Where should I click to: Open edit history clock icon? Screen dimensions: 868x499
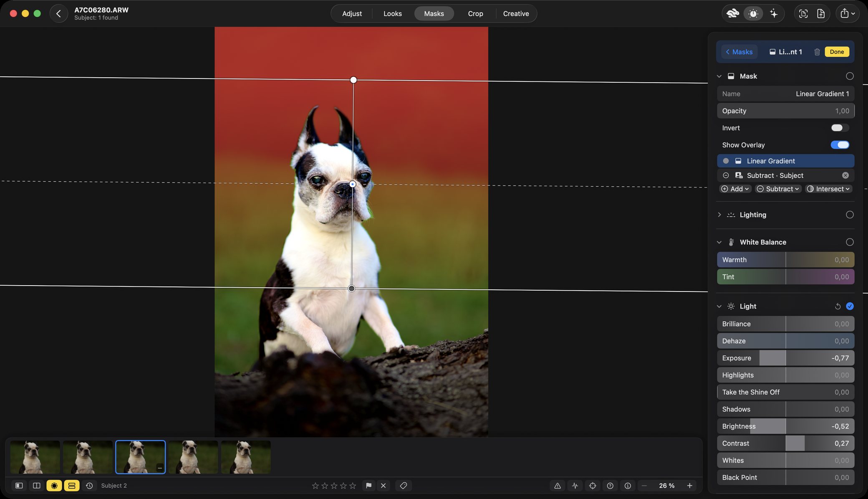pos(89,486)
